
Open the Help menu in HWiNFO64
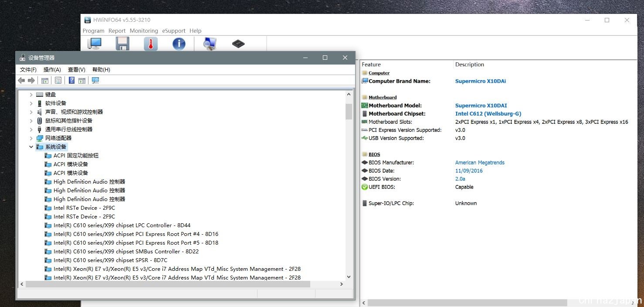[x=196, y=31]
